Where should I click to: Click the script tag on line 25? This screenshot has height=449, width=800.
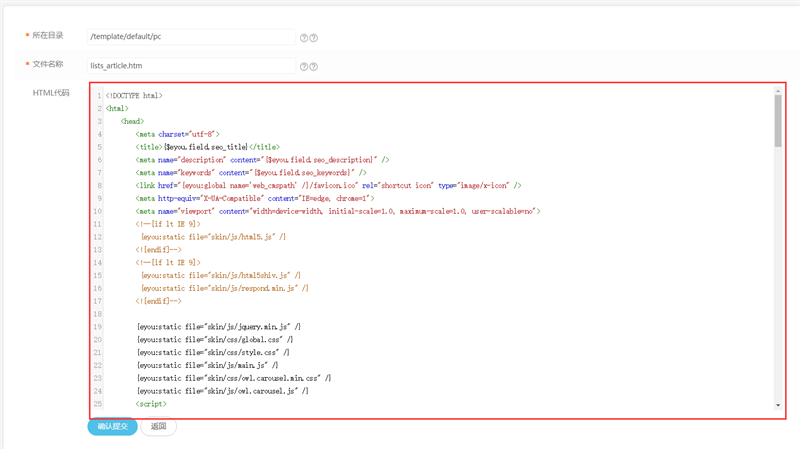(x=151, y=404)
